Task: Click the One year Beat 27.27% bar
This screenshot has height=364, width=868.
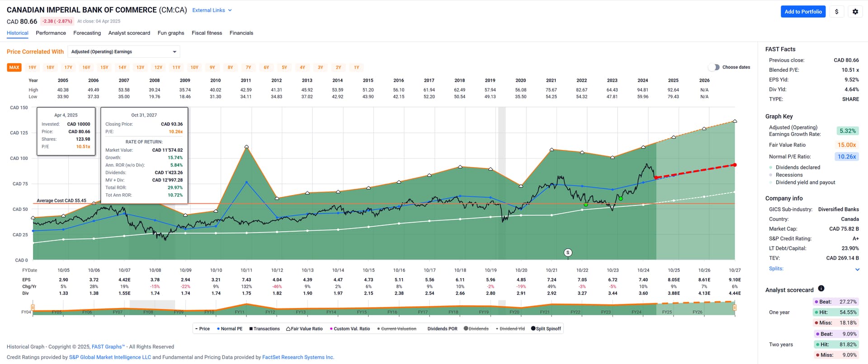Action: (x=835, y=302)
